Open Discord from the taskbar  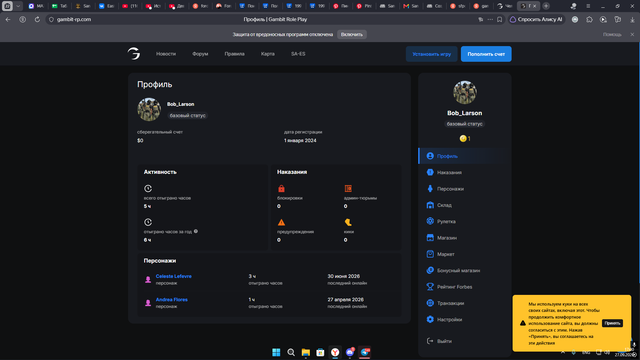pos(350,352)
